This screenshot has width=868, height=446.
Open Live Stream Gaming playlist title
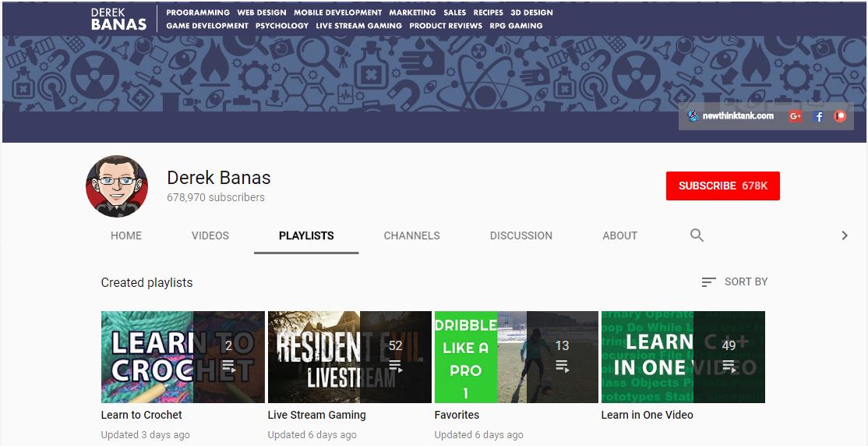coord(316,415)
